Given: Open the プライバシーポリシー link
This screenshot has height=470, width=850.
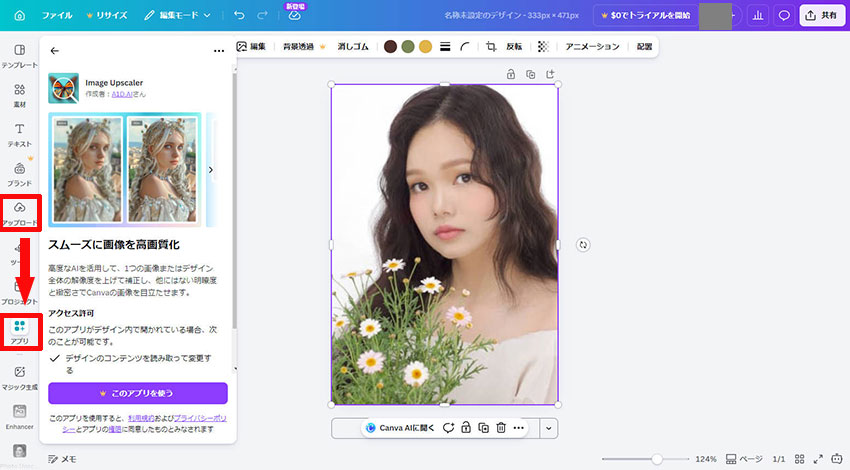Looking at the screenshot, I should click(199, 418).
